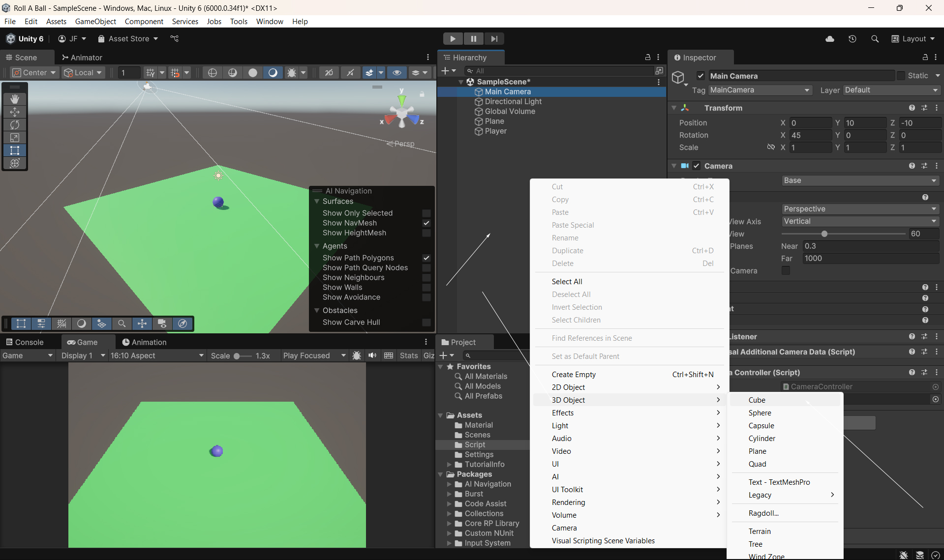Click the Pause button

coord(473,39)
